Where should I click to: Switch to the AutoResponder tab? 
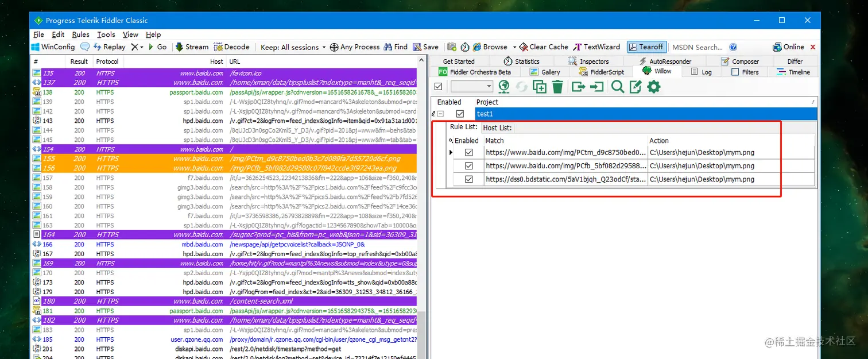click(665, 61)
